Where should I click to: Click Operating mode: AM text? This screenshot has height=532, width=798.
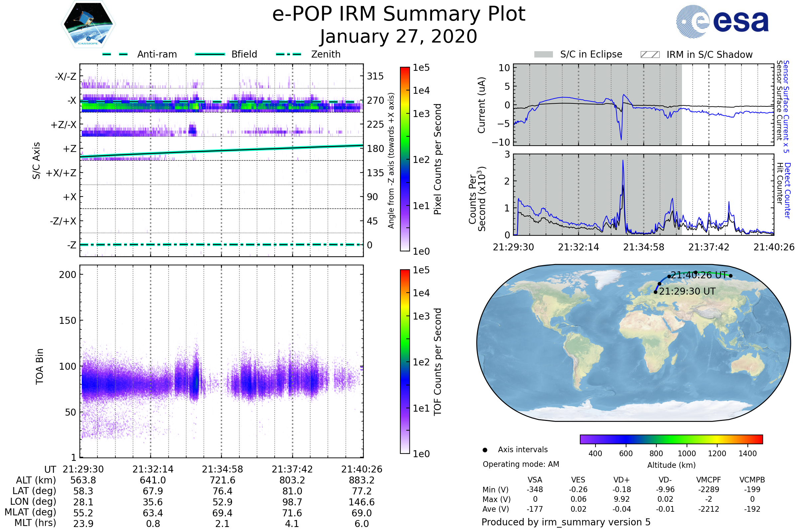tap(521, 464)
